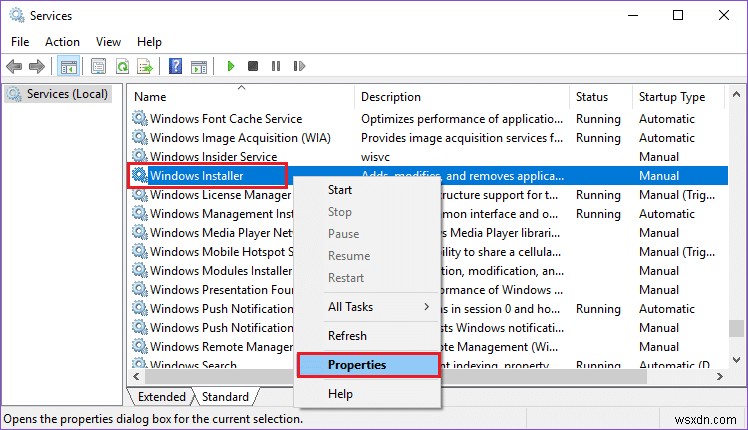Click the vertical scrollbar up arrow
This screenshot has height=430, width=748.
point(736,94)
